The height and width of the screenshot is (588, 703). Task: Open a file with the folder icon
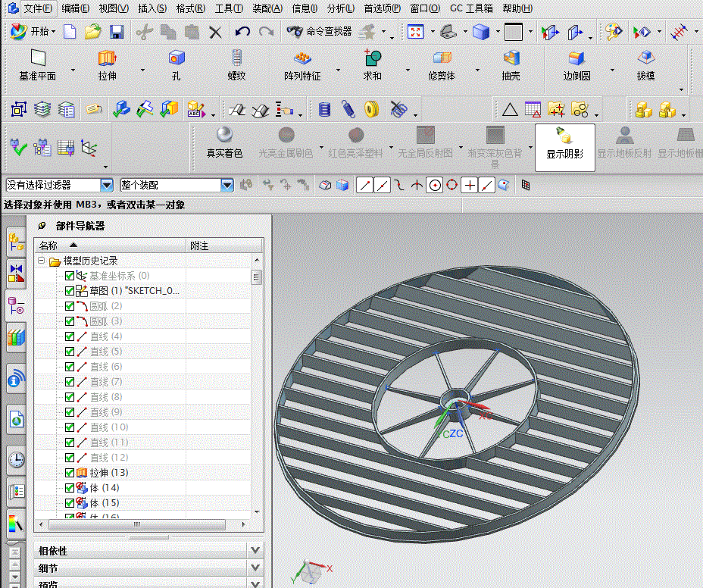(x=93, y=32)
